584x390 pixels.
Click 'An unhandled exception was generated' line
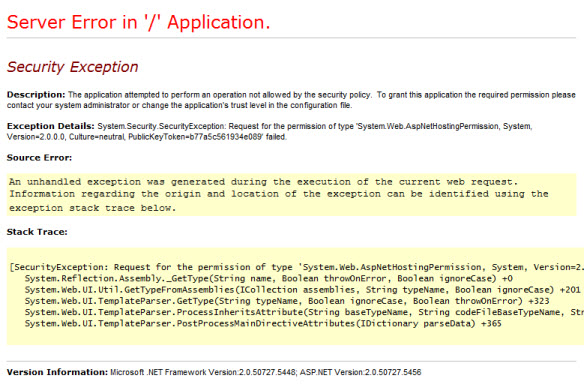263,182
